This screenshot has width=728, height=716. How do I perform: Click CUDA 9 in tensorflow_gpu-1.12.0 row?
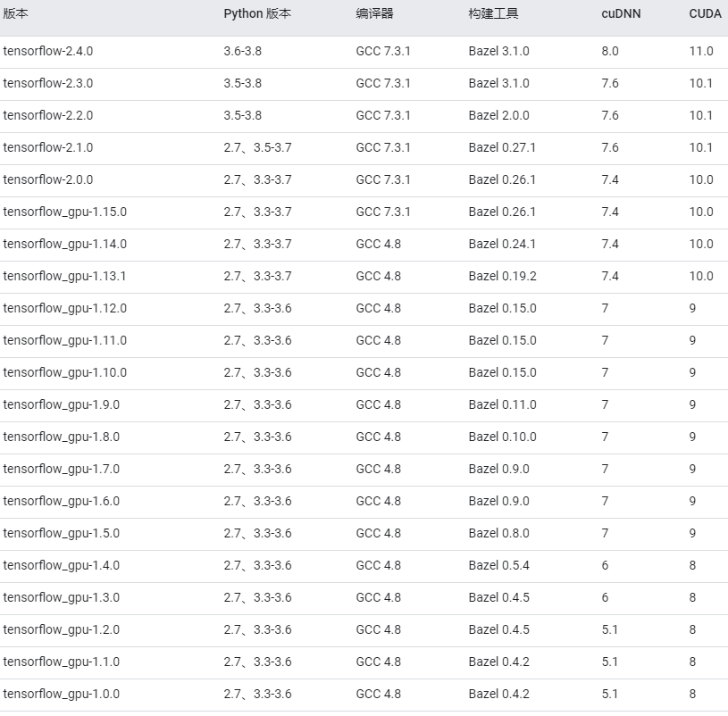[692, 308]
